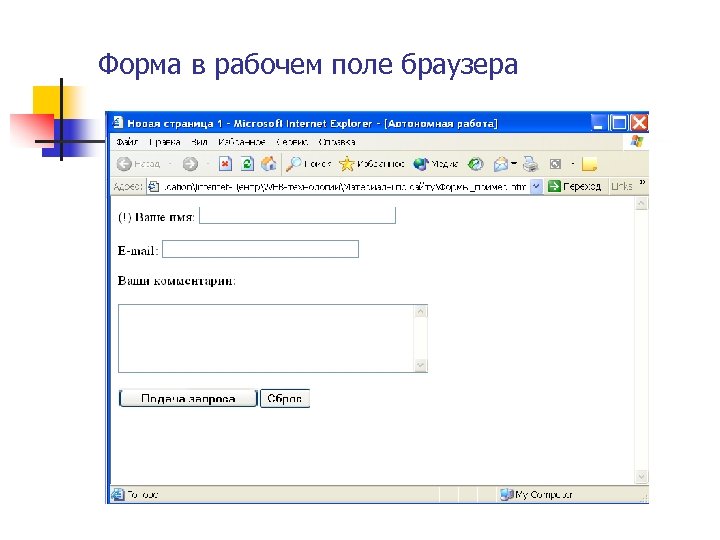
Task: Click the Go button next to address
Action: click(574, 186)
